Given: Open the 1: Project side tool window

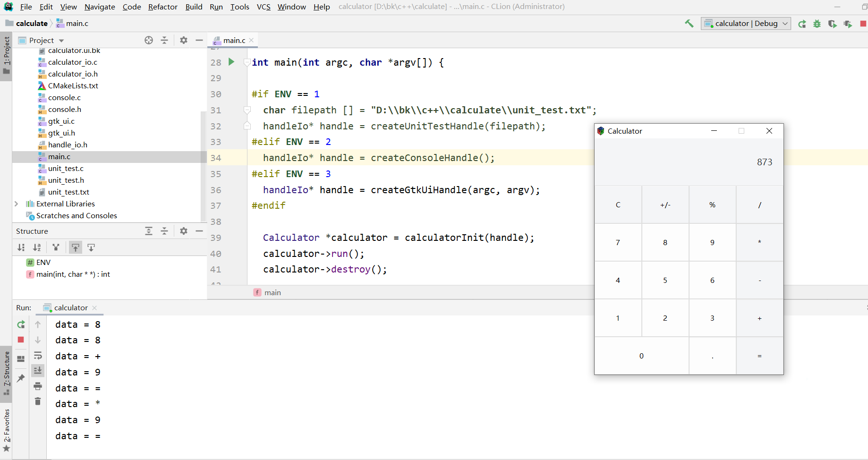Looking at the screenshot, I should click(x=6, y=56).
